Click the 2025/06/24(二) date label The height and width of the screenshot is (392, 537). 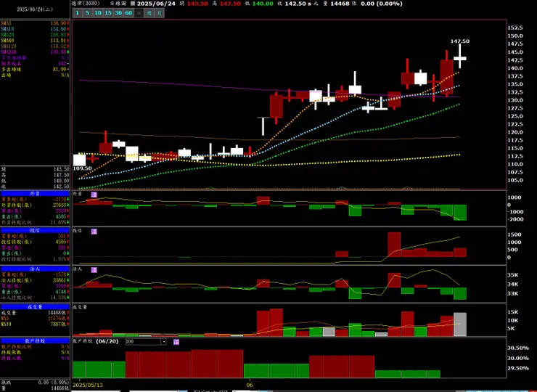(x=35, y=9)
